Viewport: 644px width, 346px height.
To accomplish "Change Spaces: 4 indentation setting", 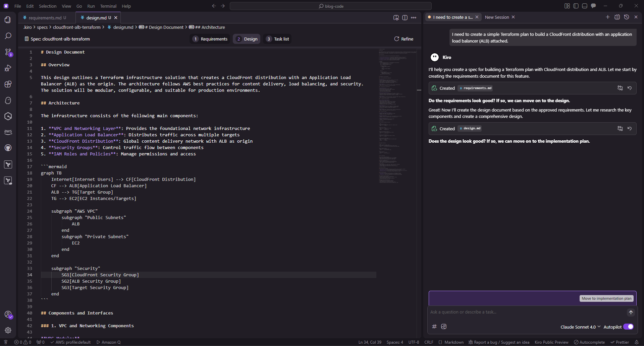I will (395, 342).
